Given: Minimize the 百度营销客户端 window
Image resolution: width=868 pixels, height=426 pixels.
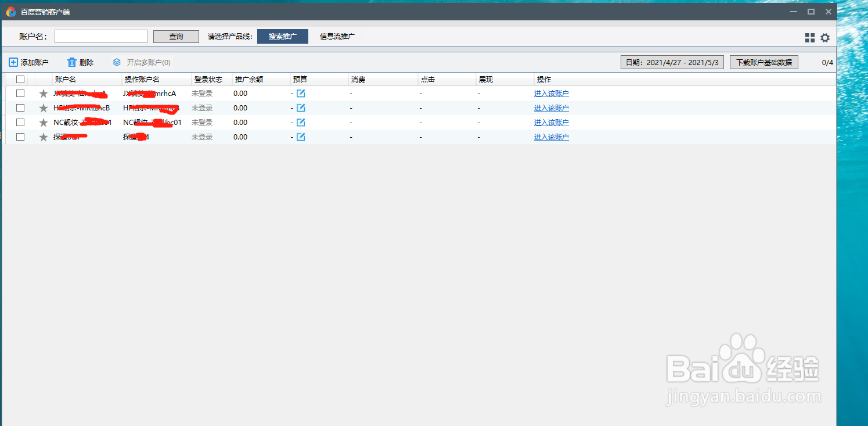Looking at the screenshot, I should [x=794, y=12].
